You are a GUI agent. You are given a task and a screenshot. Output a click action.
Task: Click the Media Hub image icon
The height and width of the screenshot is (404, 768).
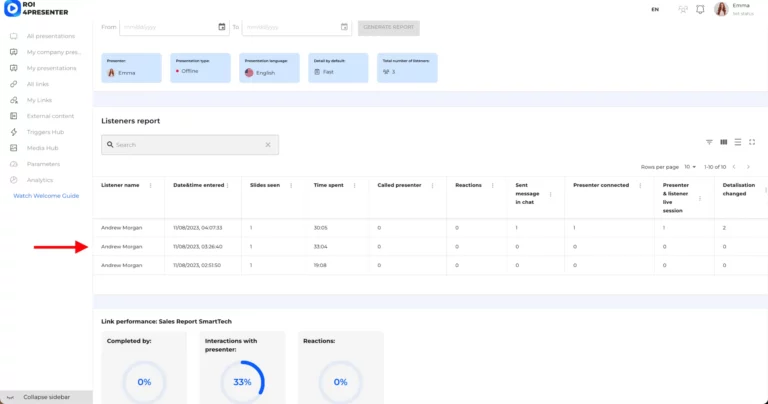14,148
